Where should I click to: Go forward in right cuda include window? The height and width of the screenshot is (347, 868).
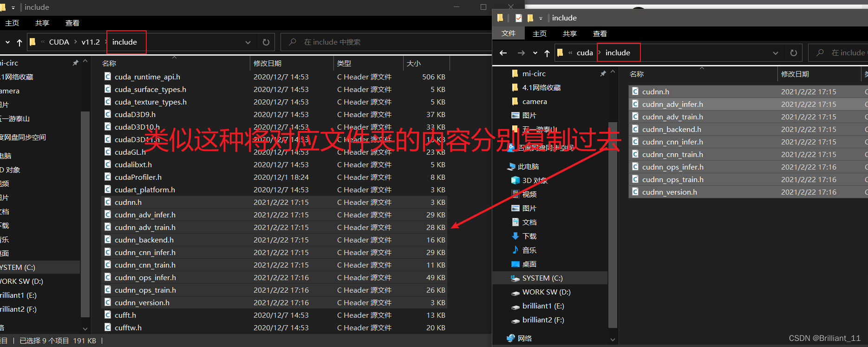(x=521, y=53)
